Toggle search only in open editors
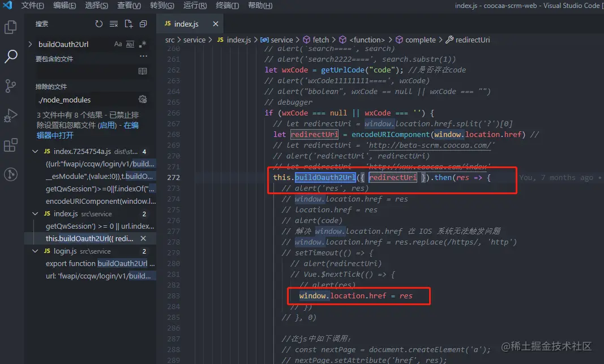The height and width of the screenshot is (364, 604). [143, 71]
